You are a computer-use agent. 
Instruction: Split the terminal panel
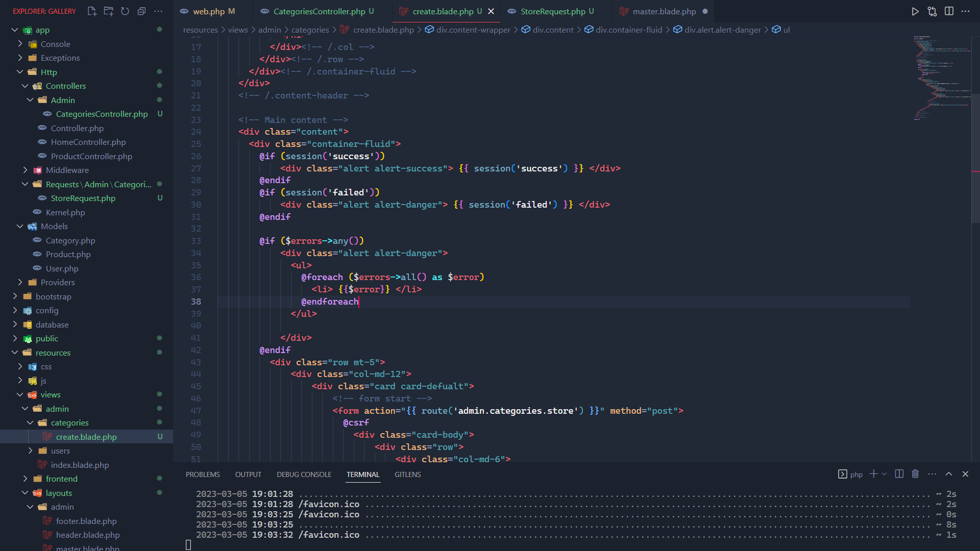pos(899,474)
